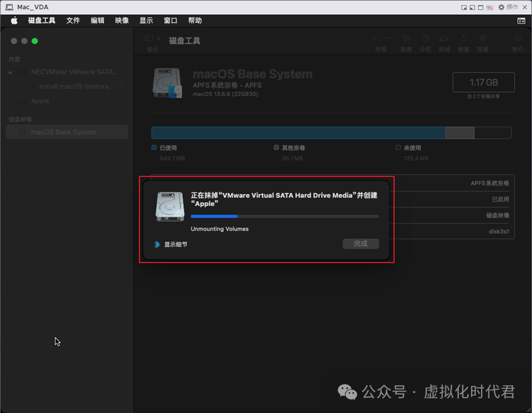This screenshot has height=413, width=532.
Task: Open the 映像 menu
Action: pyautogui.click(x=122, y=21)
